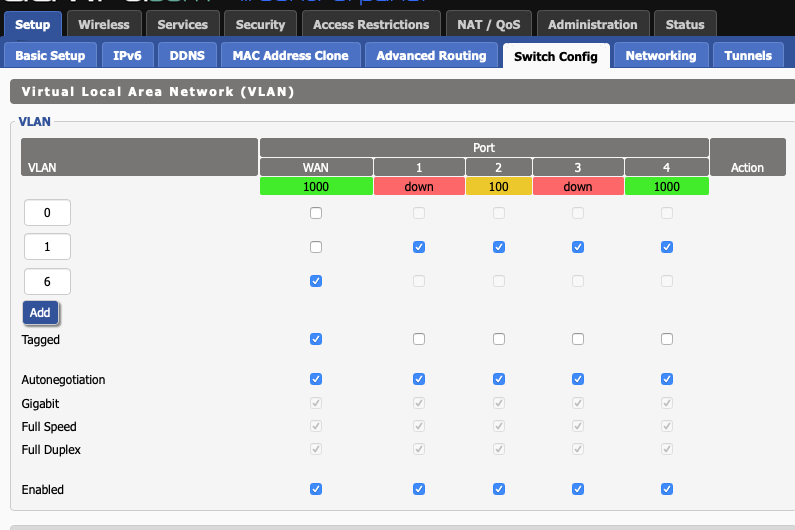This screenshot has width=795, height=530.
Task: Click port 2 yellow 100 status
Action: pos(499,187)
